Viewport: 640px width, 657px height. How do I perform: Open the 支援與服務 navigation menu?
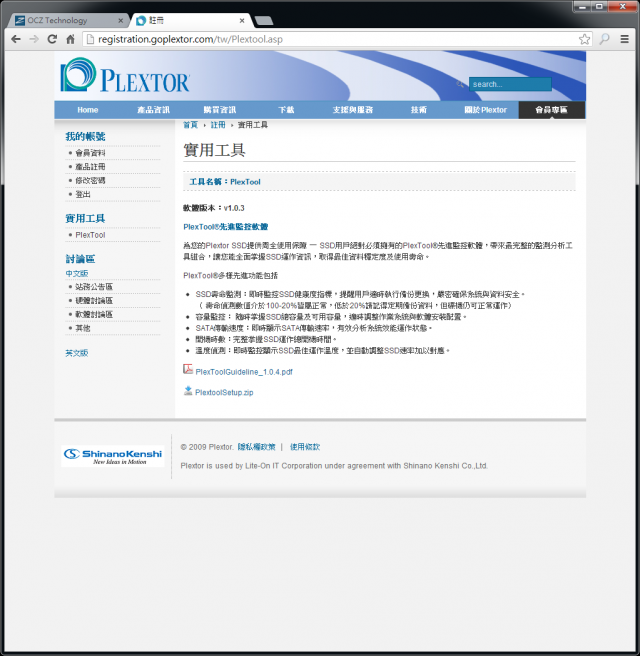[x=352, y=110]
